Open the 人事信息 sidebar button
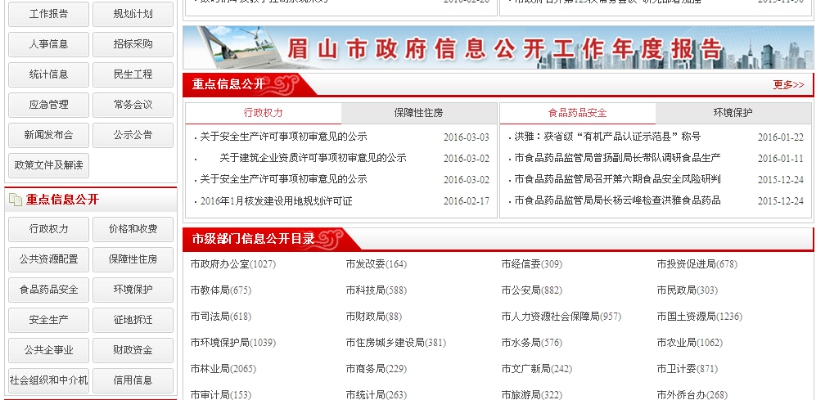 pyautogui.click(x=48, y=45)
